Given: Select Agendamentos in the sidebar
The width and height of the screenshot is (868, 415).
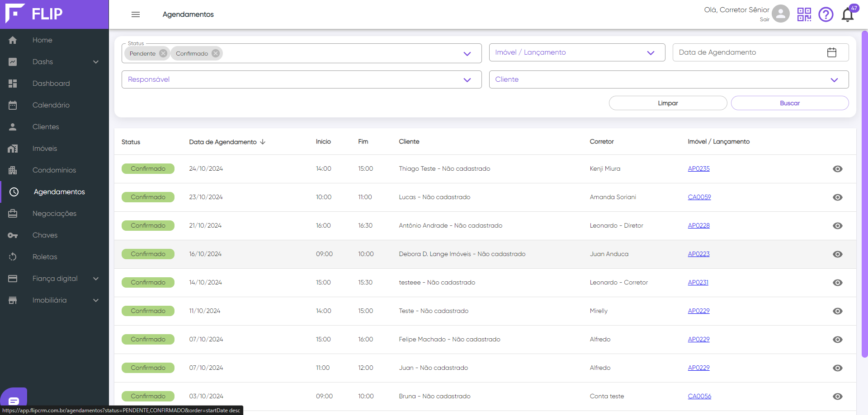Looking at the screenshot, I should [54, 192].
